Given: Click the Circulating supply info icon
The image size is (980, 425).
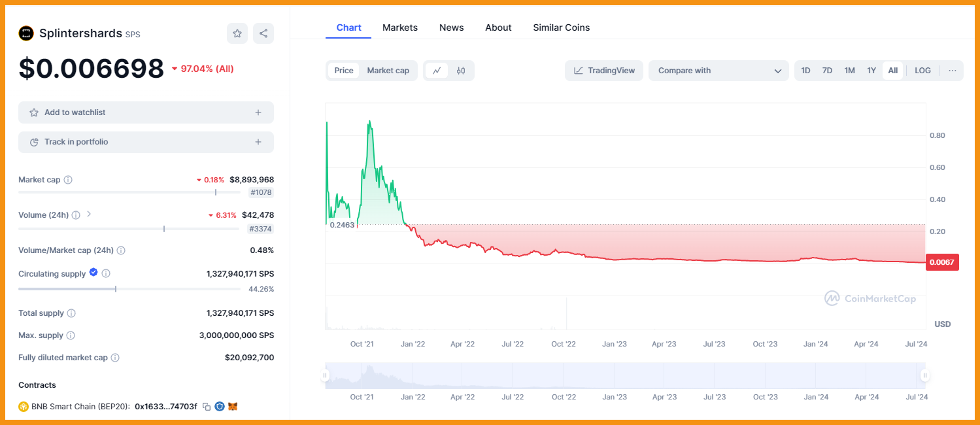Looking at the screenshot, I should click(x=106, y=274).
